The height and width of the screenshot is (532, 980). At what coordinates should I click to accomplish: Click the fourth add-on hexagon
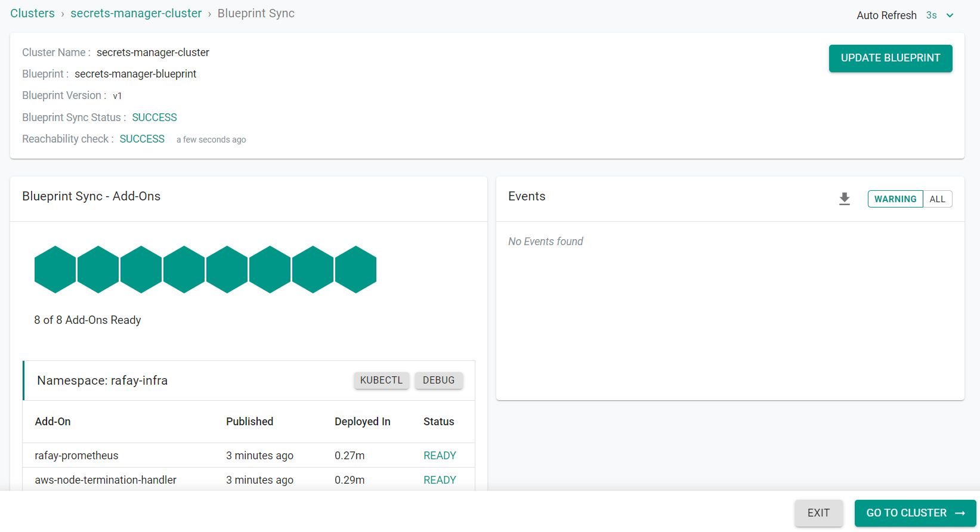[184, 270]
